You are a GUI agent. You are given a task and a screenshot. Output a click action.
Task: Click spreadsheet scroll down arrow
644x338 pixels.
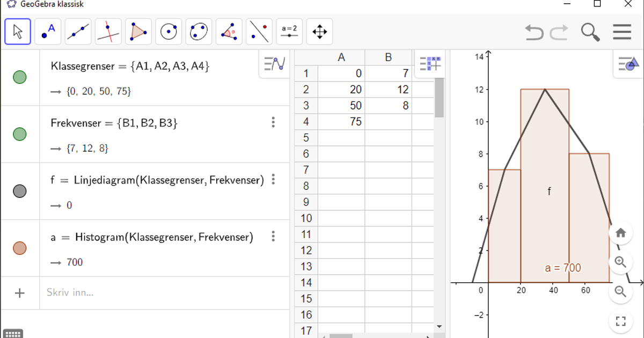440,326
